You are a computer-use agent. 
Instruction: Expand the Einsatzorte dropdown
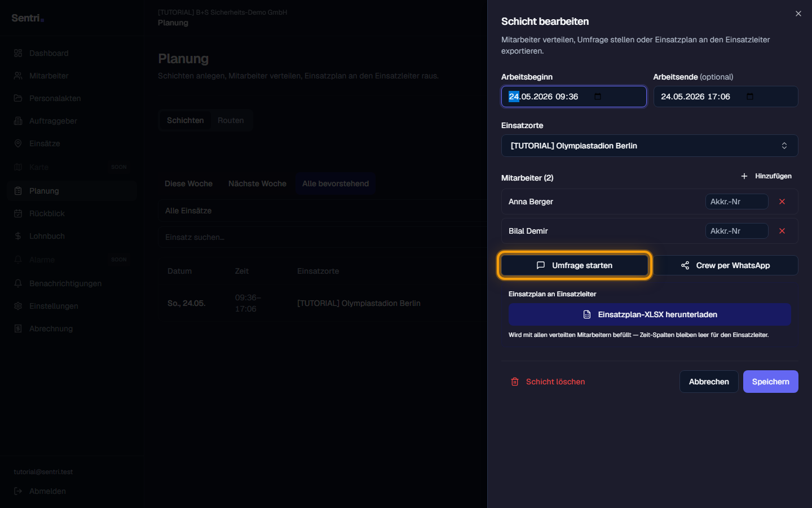(650, 146)
